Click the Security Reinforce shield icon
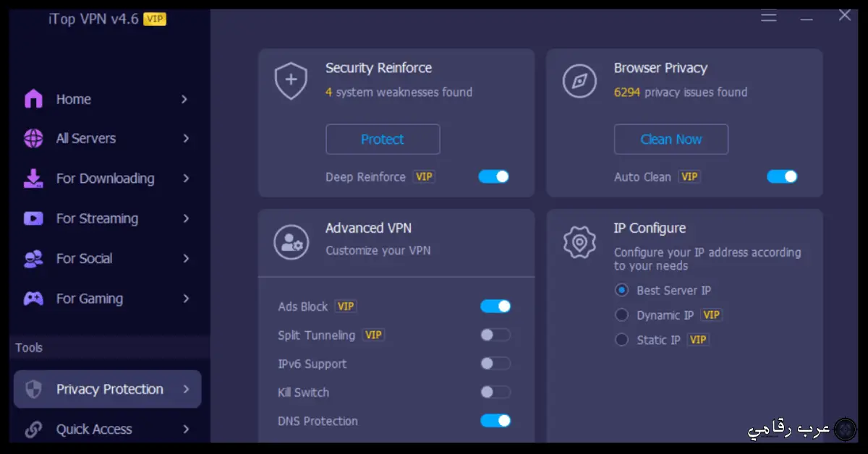Viewport: 868px width, 454px height. [291, 80]
